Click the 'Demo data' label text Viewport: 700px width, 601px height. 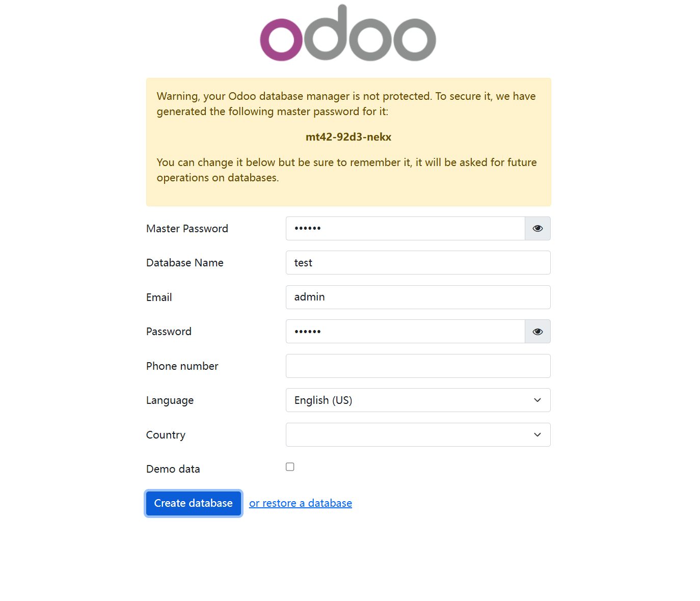coord(173,469)
